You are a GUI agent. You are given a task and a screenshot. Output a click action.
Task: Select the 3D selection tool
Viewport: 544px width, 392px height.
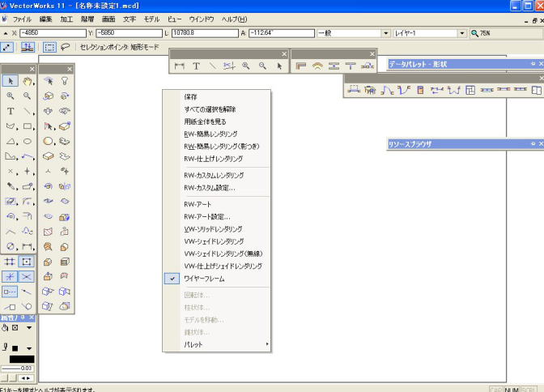coord(48,81)
